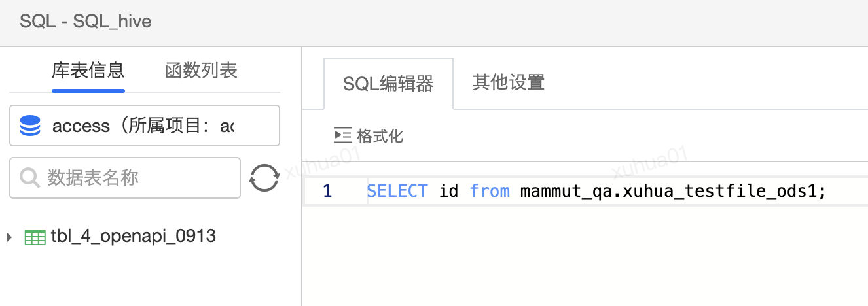Click the 格式化 button label

[x=380, y=135]
